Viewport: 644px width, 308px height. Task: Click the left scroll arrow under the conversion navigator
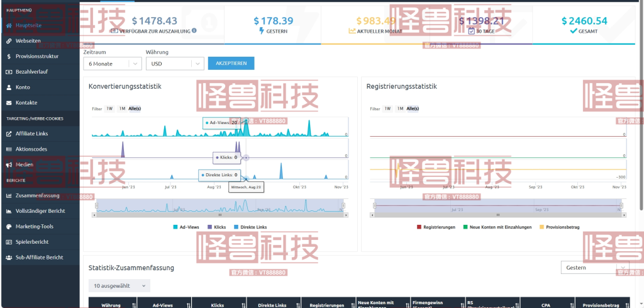click(x=94, y=215)
